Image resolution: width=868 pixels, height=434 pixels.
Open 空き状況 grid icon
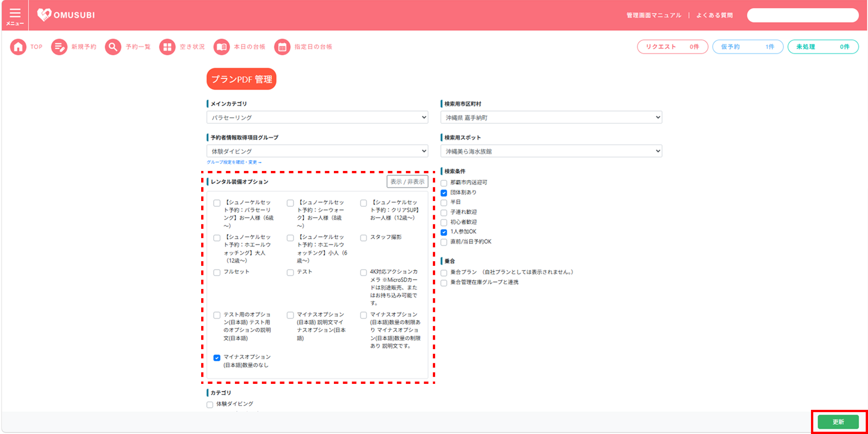tap(167, 47)
